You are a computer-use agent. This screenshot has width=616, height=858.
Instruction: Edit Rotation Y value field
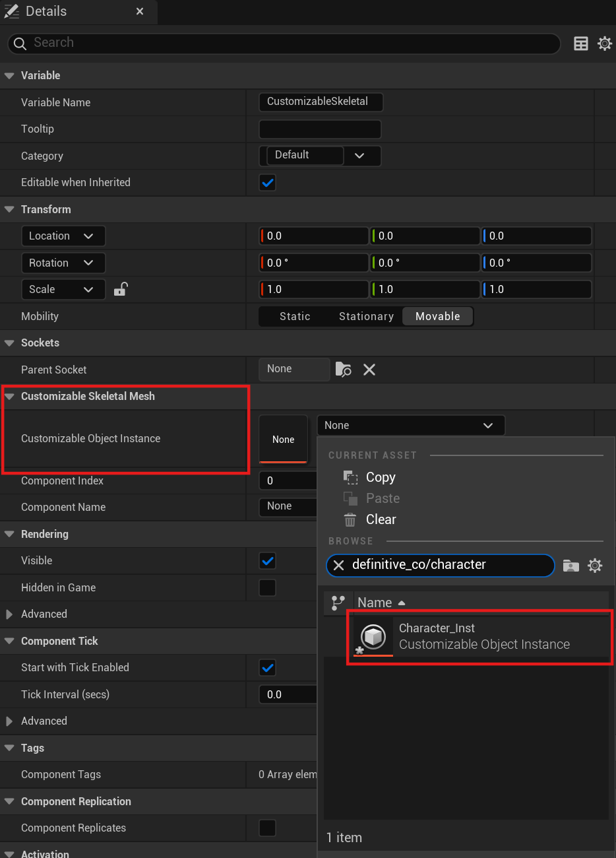[x=425, y=263]
